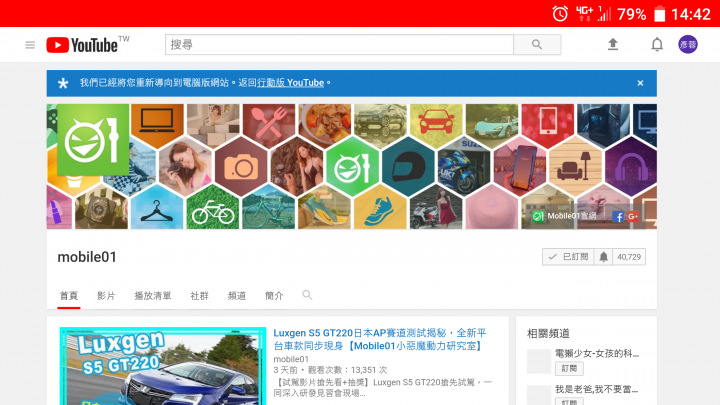Open the purple account avatar
The image size is (720, 405).
click(x=688, y=45)
